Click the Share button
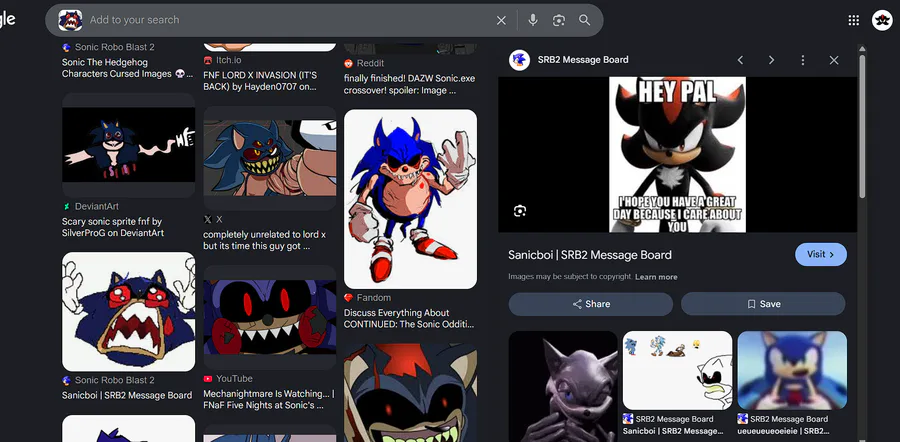 (591, 304)
